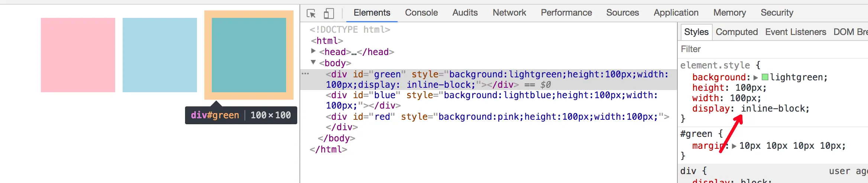Select the closing body tag
Image resolution: width=868 pixels, height=183 pixels.
click(x=336, y=138)
